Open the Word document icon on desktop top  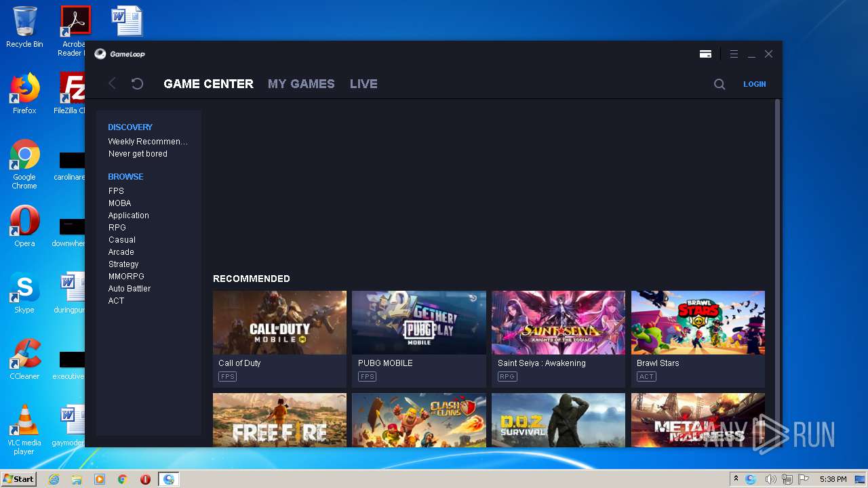coord(127,20)
